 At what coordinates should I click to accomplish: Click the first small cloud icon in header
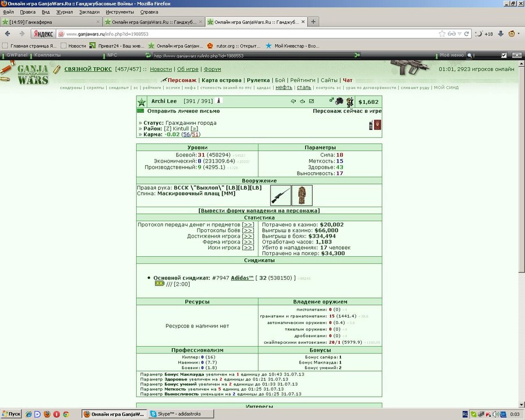294,101
